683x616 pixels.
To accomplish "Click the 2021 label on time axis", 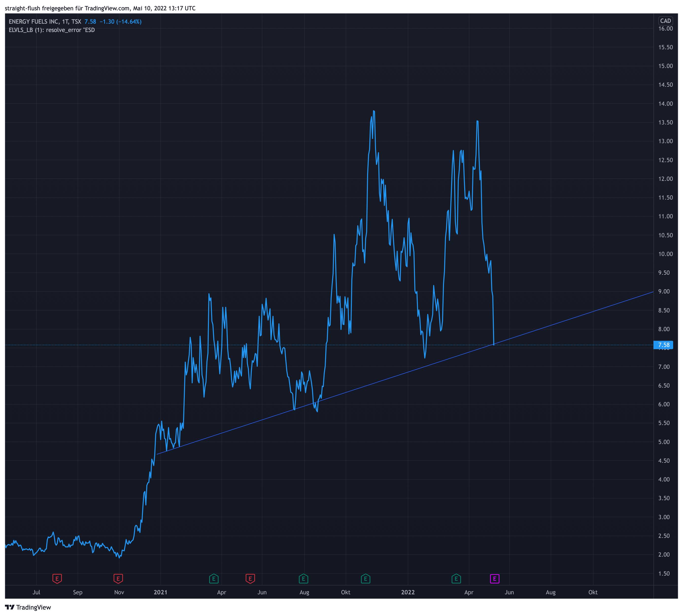I will (x=160, y=592).
